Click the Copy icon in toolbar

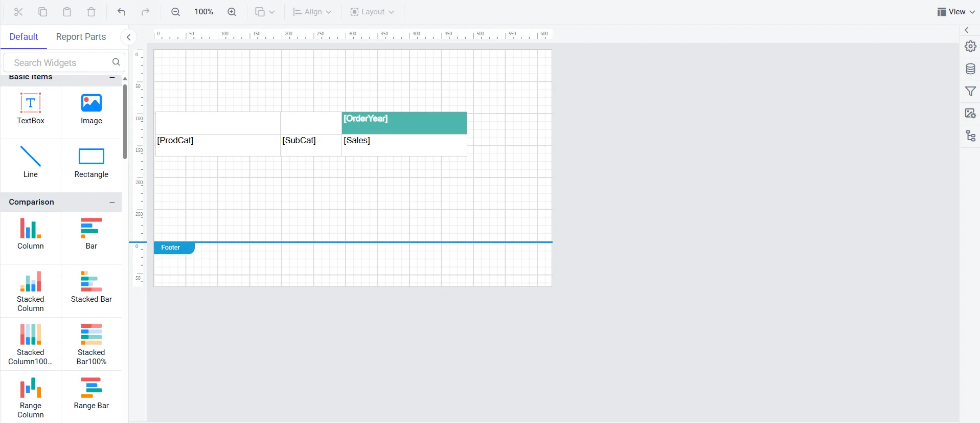click(x=43, y=12)
